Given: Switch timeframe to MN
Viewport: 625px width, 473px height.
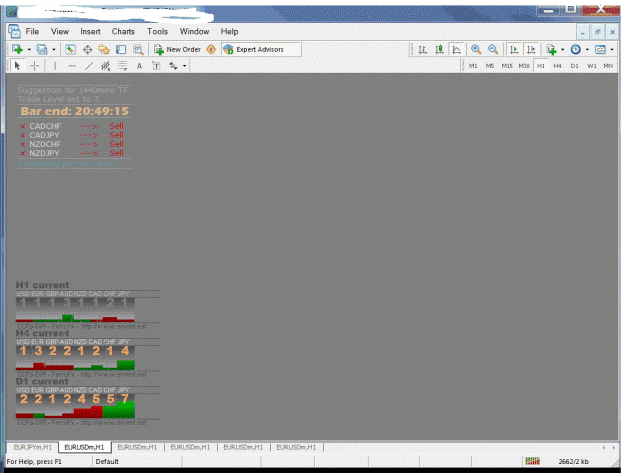Looking at the screenshot, I should [x=608, y=66].
